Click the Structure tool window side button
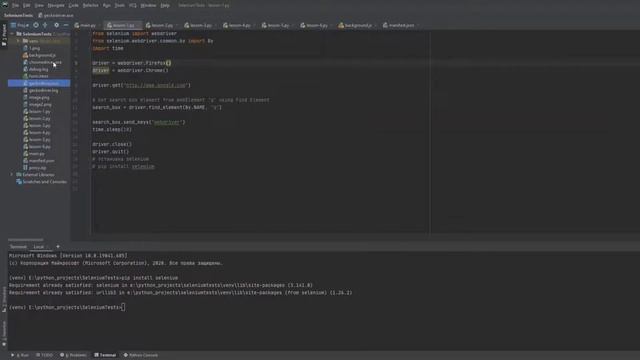The image size is (640, 360). [x=4, y=299]
